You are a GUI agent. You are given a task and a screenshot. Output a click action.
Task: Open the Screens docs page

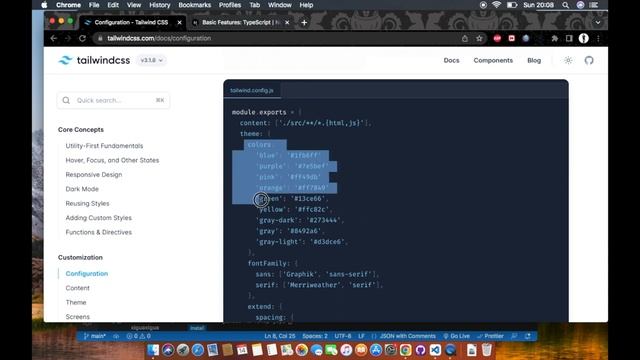pos(78,316)
